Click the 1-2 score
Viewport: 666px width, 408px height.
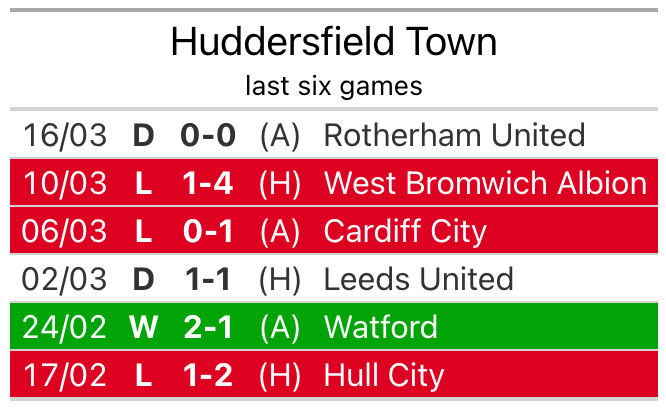[207, 375]
